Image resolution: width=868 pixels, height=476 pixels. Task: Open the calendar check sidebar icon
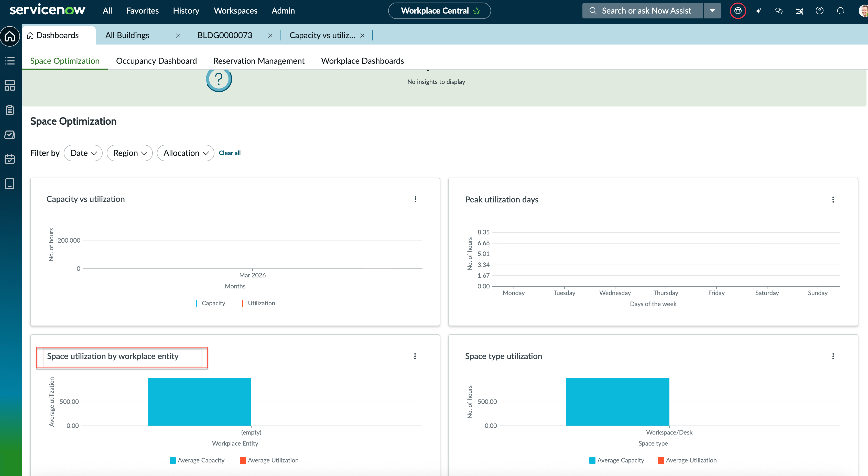pyautogui.click(x=10, y=159)
